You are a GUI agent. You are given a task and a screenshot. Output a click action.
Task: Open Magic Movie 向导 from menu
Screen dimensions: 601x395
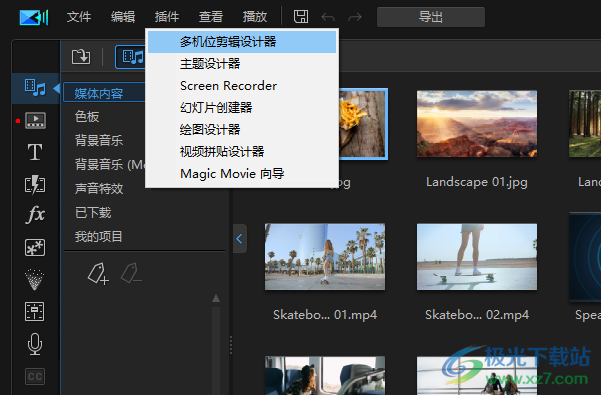click(242, 174)
